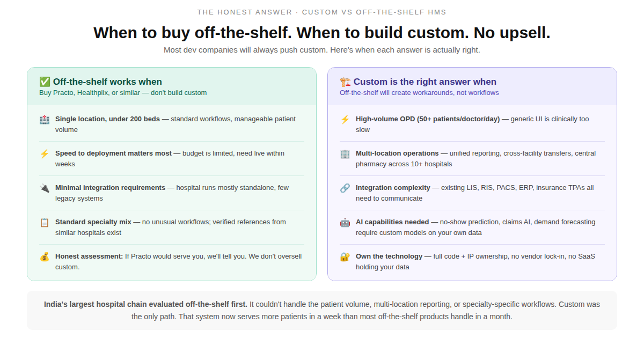Click the hospital icon beside Single location
Image resolution: width=644 pixels, height=338 pixels.
45,120
